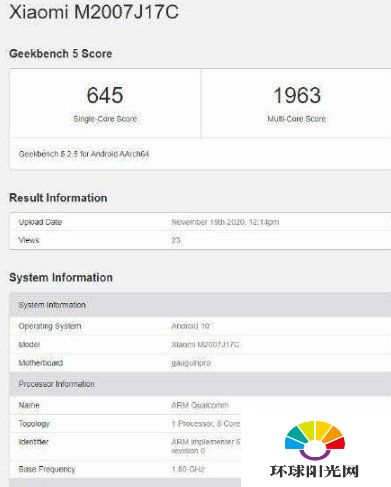Click the Model row label
This screenshot has height=487, width=391.
pyautogui.click(x=29, y=344)
